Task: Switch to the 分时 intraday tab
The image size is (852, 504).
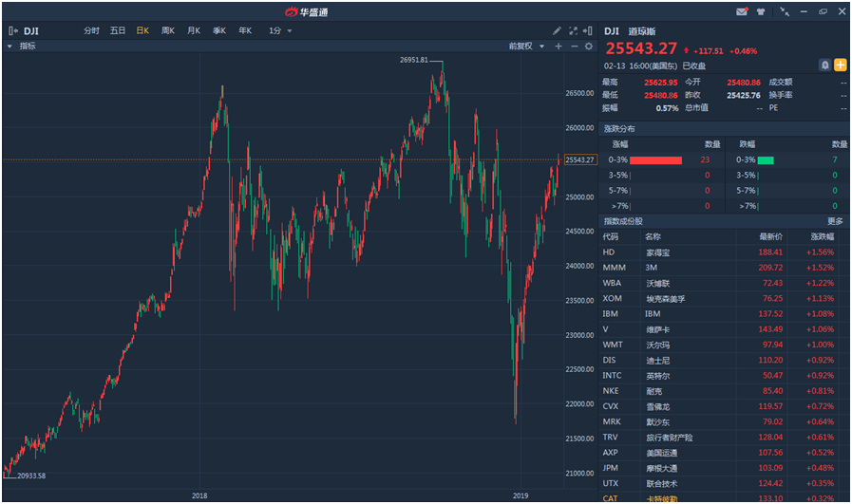Action: point(91,30)
